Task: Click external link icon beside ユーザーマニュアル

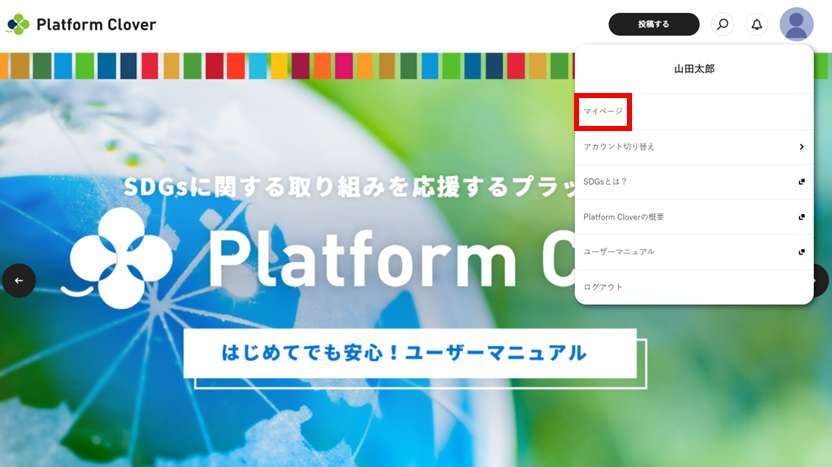Action: (x=801, y=252)
